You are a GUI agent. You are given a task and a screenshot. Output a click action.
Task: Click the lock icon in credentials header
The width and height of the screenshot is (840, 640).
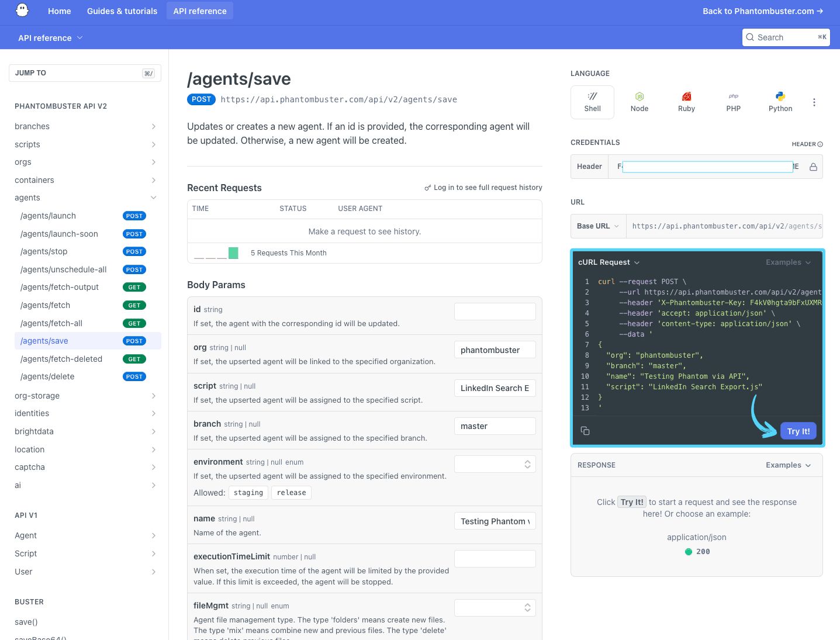813,167
